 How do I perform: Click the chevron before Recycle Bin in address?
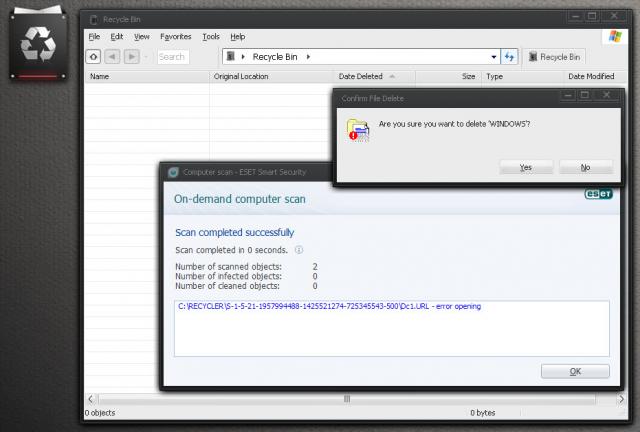pyautogui.click(x=243, y=57)
